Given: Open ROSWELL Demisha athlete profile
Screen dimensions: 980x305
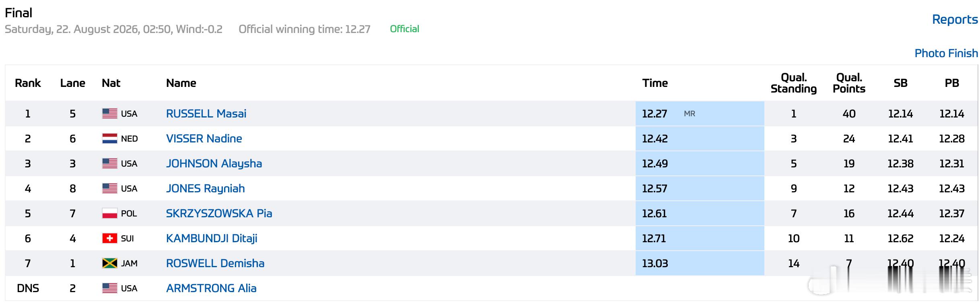Looking at the screenshot, I should pyautogui.click(x=215, y=263).
